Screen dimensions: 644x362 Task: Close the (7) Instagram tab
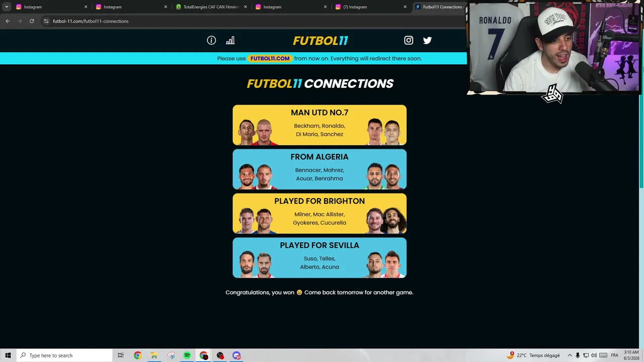click(405, 7)
